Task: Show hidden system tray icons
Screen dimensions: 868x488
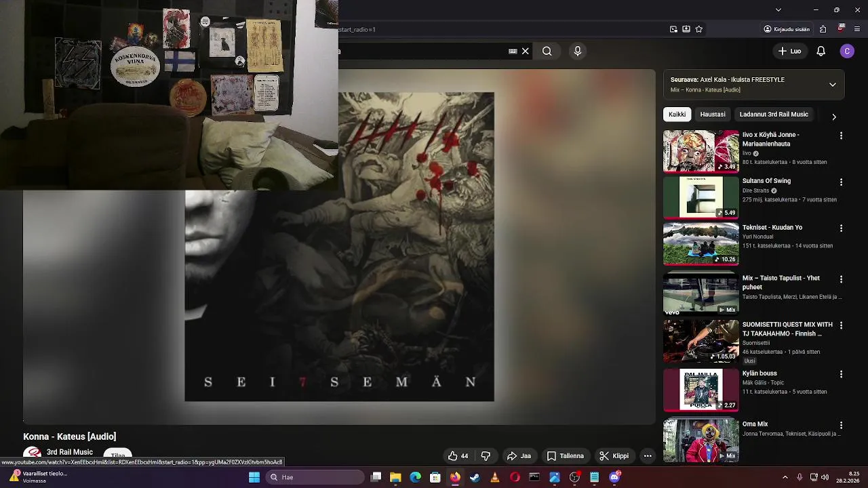Action: (786, 477)
